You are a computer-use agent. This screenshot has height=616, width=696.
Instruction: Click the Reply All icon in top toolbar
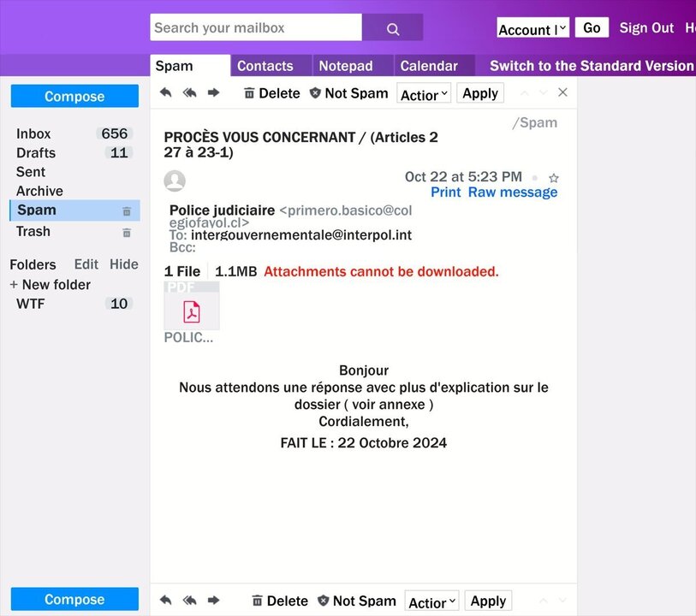coord(189,93)
